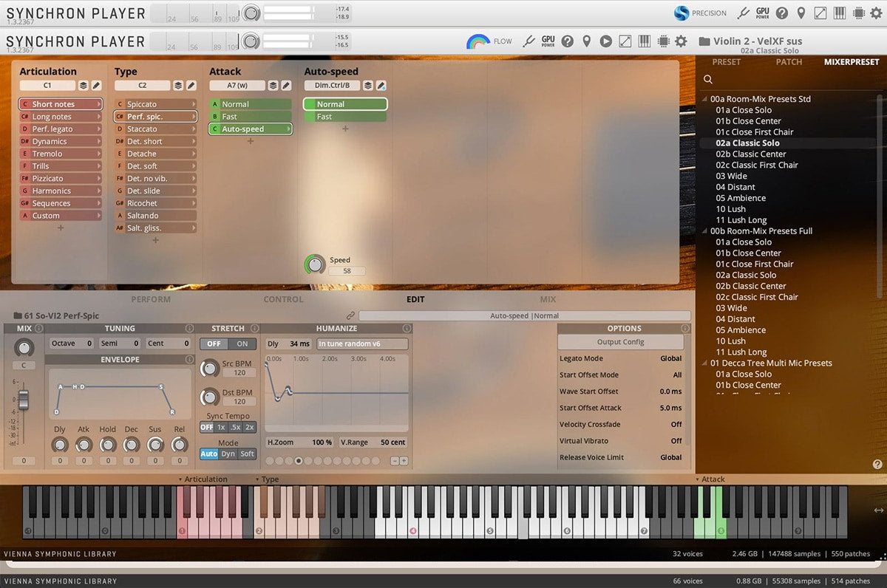The width and height of the screenshot is (887, 588).
Task: Select 05 Ambience under Room-Mix Presets Std
Action: pos(741,198)
